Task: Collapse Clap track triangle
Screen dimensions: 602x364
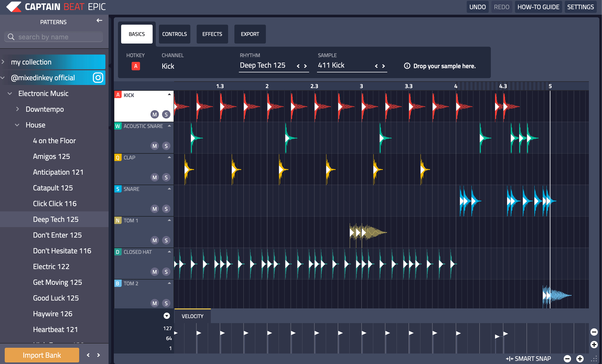Action: (x=169, y=157)
